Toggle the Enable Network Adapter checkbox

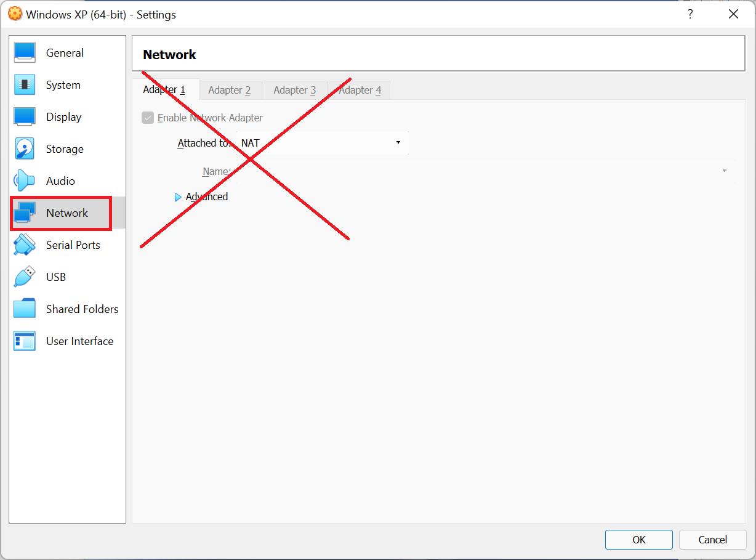point(148,118)
